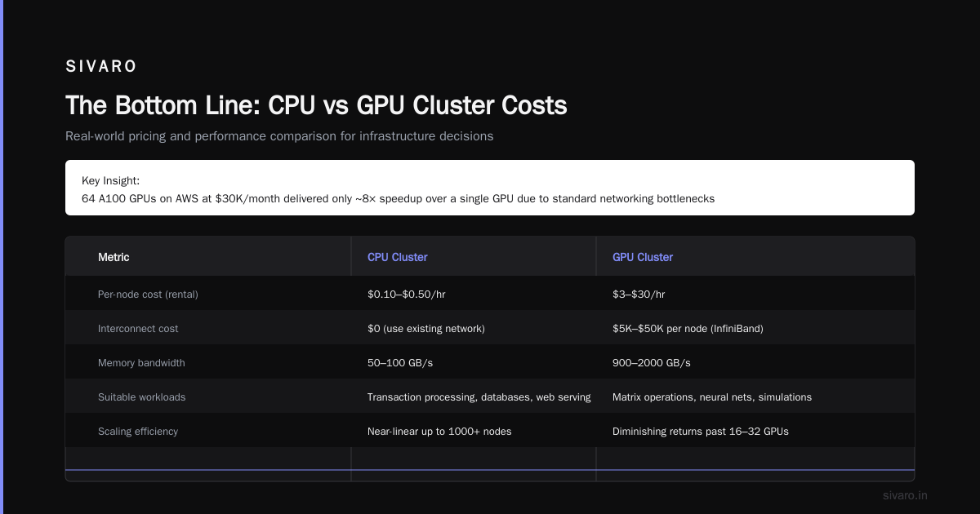Select the slide title about CPU vs GPU costs
This screenshot has width=980, height=514.
pyautogui.click(x=316, y=105)
